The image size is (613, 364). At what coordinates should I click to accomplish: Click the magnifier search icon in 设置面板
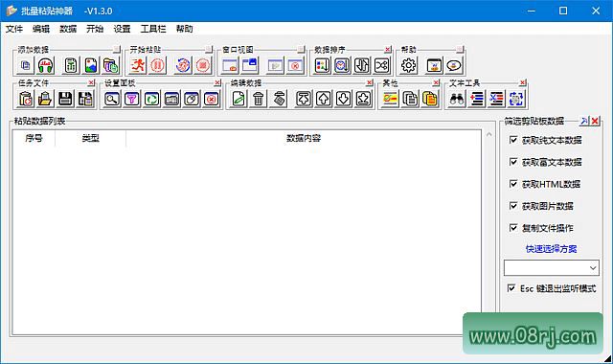pos(112,99)
